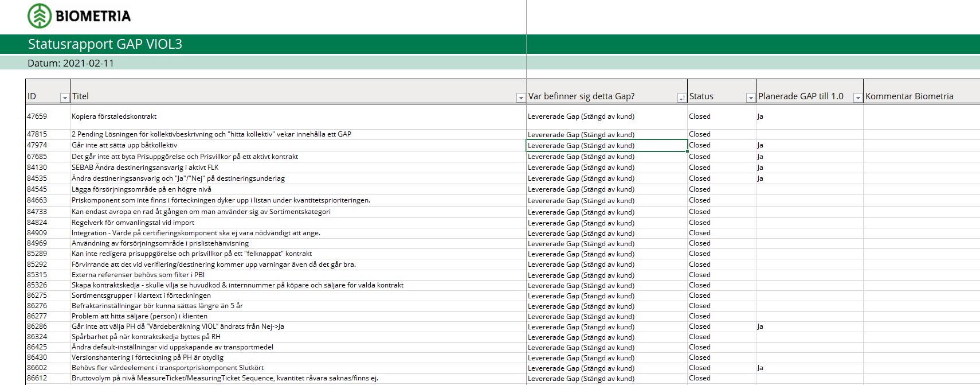Select the 'Datum: 2021-02-11' cell

(x=70, y=63)
